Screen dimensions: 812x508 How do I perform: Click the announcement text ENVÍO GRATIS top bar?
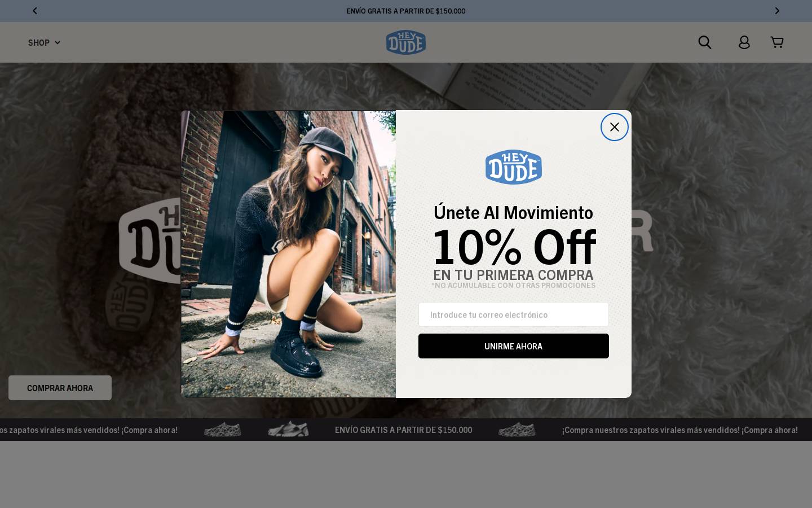click(406, 11)
